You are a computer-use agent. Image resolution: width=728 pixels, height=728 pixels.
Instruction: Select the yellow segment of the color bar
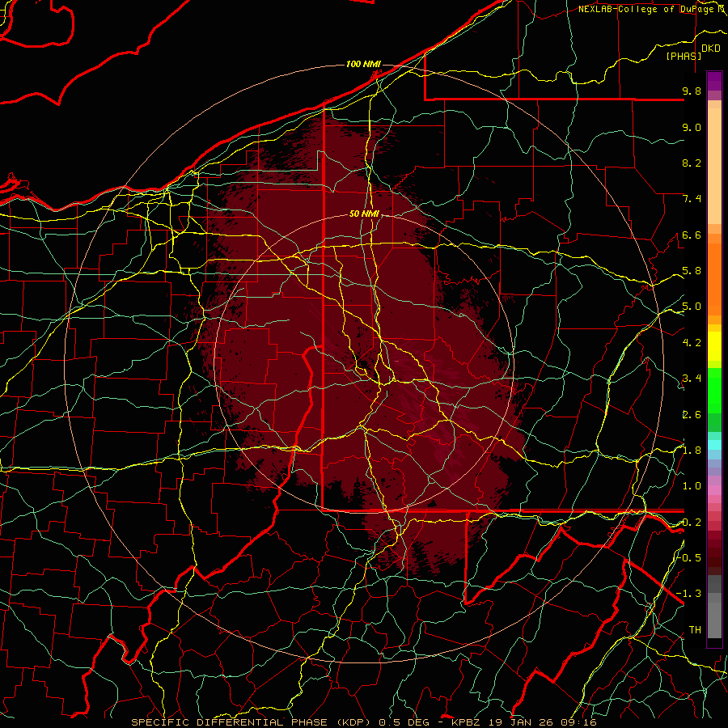[714, 346]
